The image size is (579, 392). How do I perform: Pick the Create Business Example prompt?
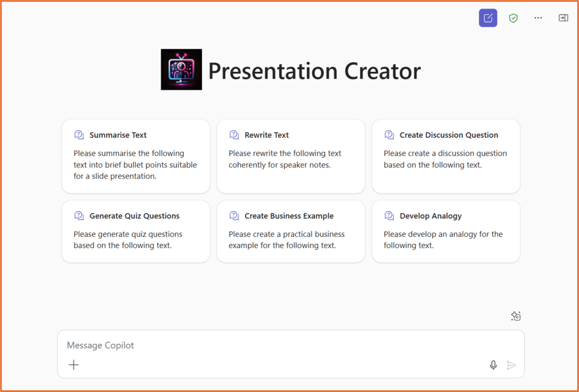tap(290, 231)
